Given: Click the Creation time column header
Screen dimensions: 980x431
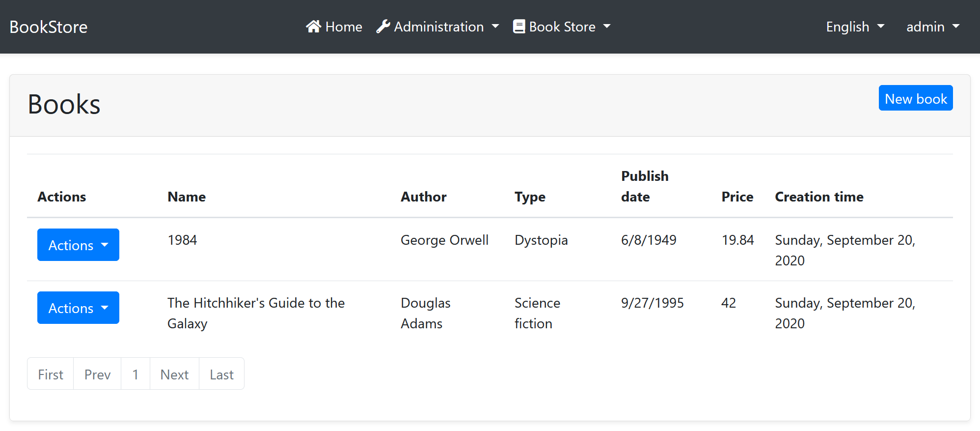Looking at the screenshot, I should pyautogui.click(x=819, y=197).
